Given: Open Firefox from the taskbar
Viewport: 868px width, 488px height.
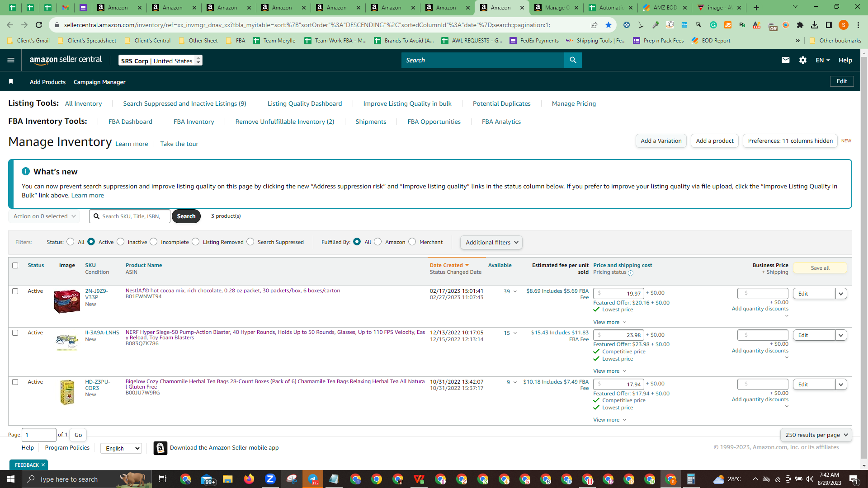Looking at the screenshot, I should pyautogui.click(x=249, y=479).
